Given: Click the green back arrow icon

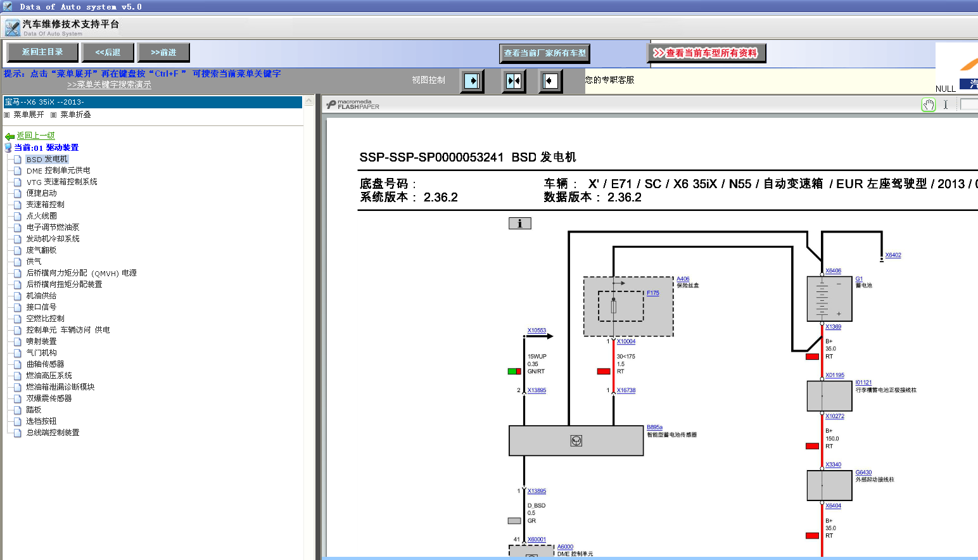Looking at the screenshot, I should (x=10, y=136).
